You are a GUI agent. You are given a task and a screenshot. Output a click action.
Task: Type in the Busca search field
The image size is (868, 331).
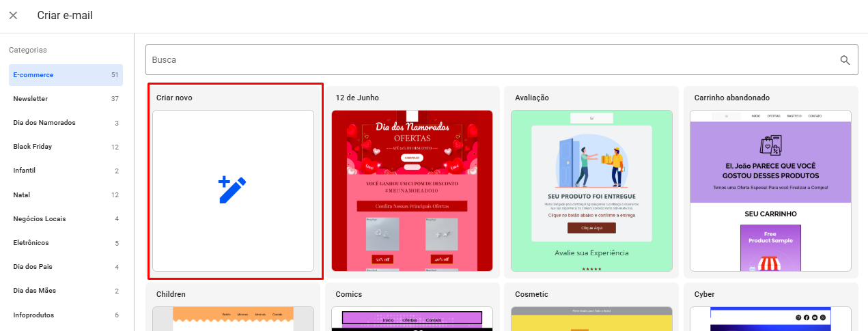click(x=492, y=60)
